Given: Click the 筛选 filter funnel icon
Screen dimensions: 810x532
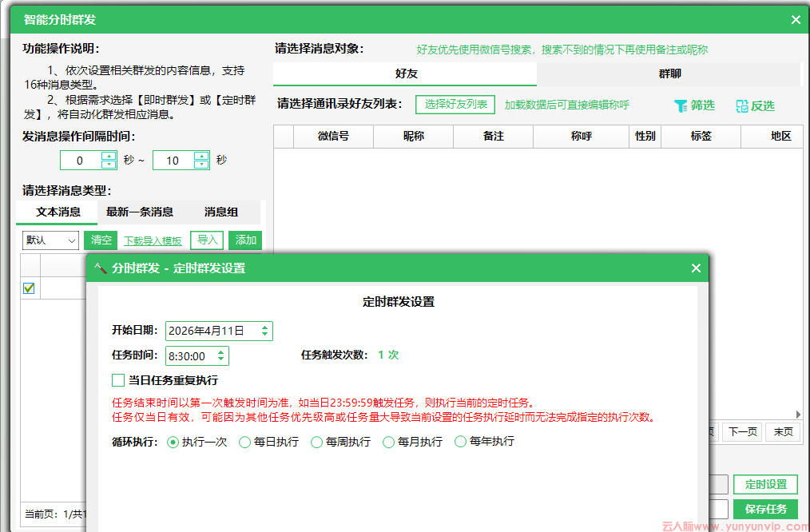Looking at the screenshot, I should 681,105.
